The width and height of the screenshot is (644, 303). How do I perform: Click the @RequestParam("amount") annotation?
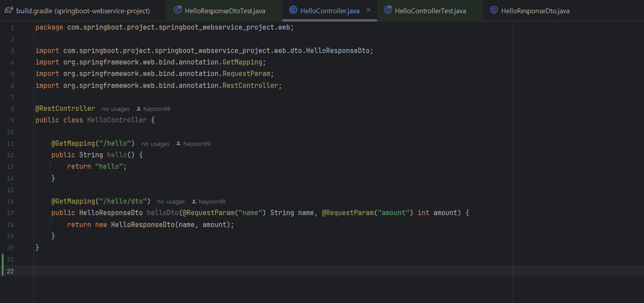click(368, 213)
